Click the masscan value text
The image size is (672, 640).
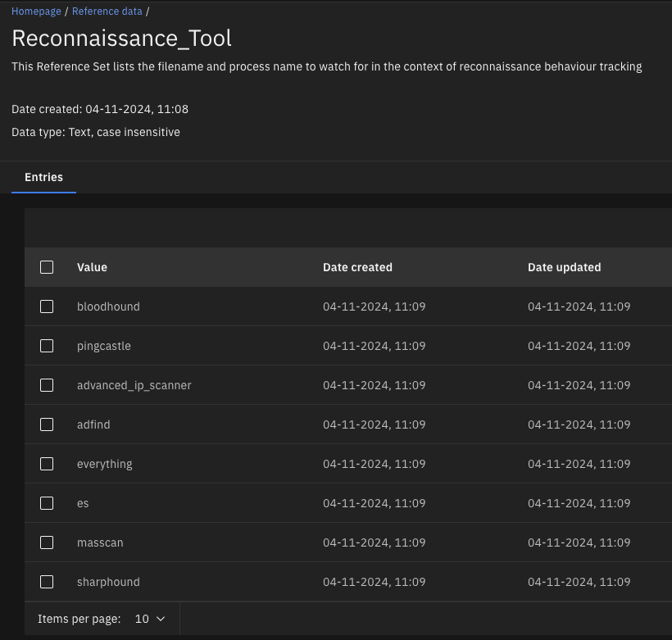point(100,542)
